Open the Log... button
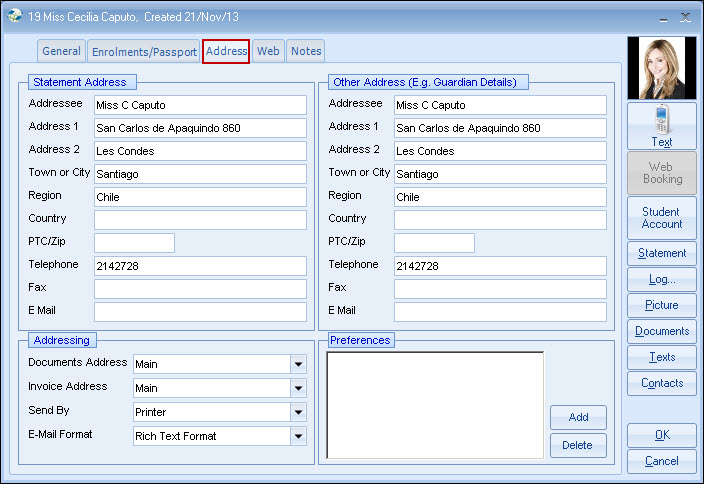 [x=661, y=280]
